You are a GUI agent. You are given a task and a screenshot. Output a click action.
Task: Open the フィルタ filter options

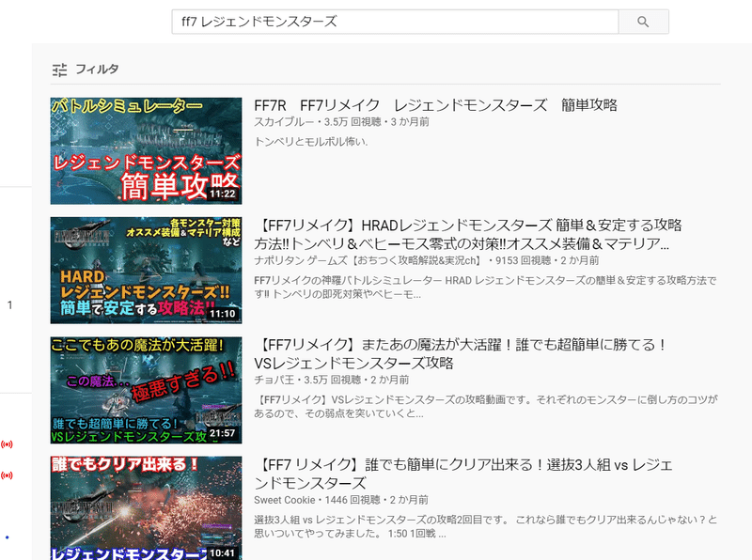pyautogui.click(x=86, y=70)
